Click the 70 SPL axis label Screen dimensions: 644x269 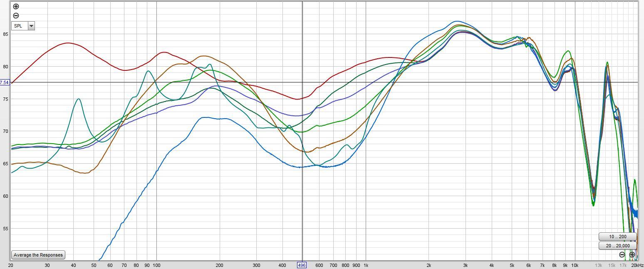point(5,131)
